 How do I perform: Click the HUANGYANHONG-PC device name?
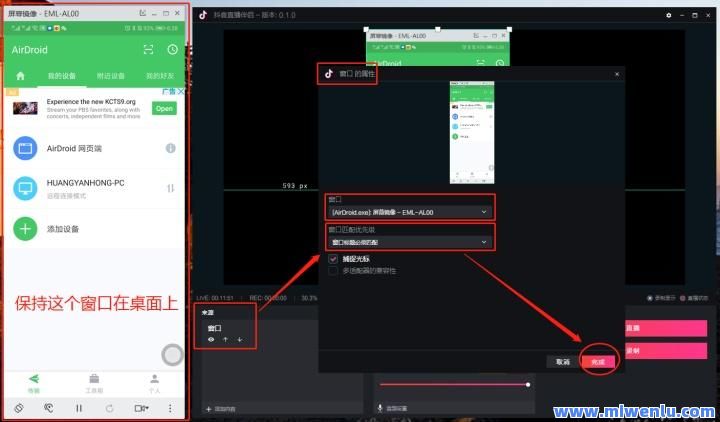pyautogui.click(x=85, y=183)
